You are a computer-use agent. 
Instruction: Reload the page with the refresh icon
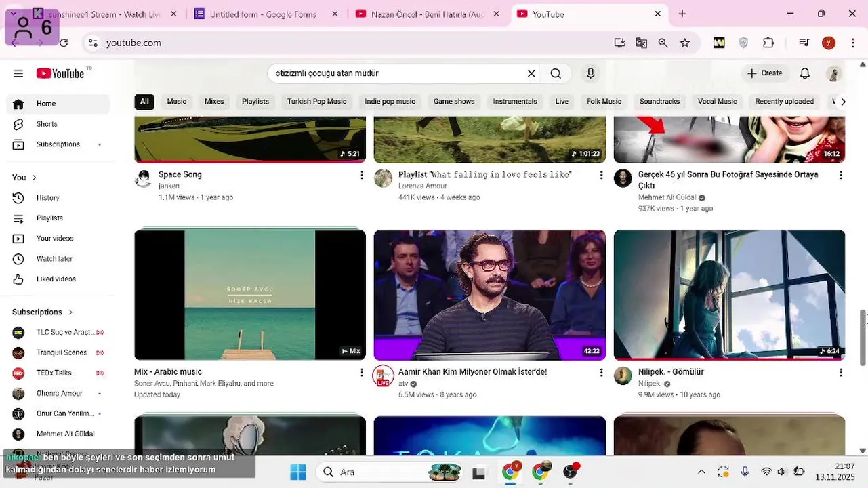[x=64, y=43]
